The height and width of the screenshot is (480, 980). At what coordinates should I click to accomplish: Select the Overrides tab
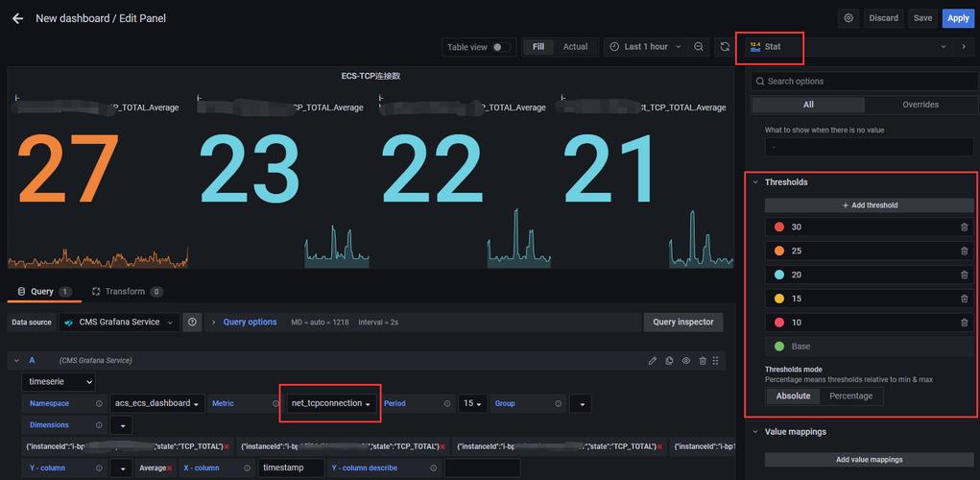pos(920,105)
